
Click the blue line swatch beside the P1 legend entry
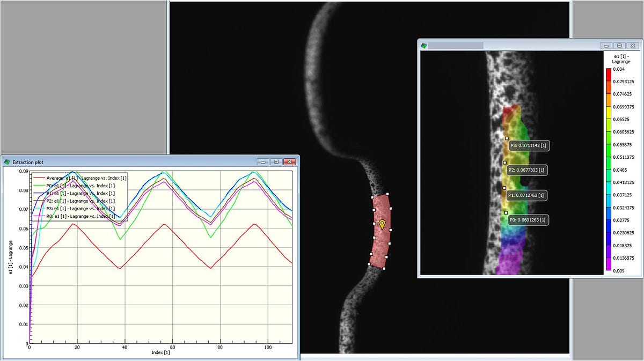(39, 193)
